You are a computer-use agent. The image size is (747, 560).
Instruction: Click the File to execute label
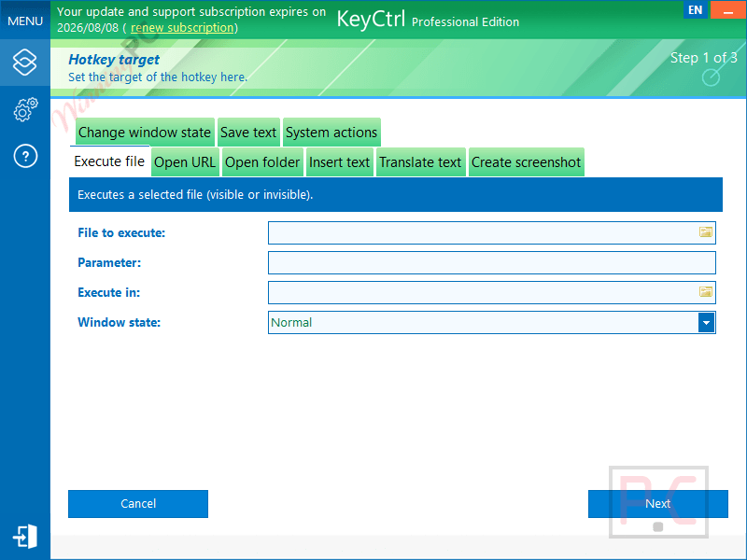(121, 232)
